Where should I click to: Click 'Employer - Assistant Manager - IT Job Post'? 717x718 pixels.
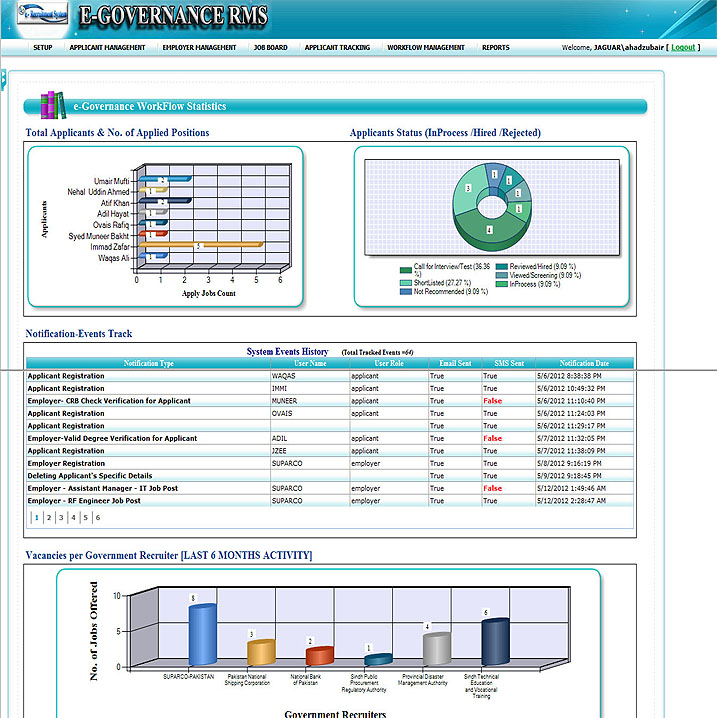pos(103,488)
